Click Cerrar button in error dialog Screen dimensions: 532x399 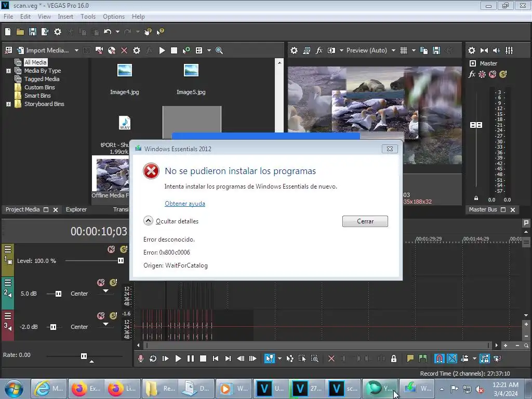point(365,221)
